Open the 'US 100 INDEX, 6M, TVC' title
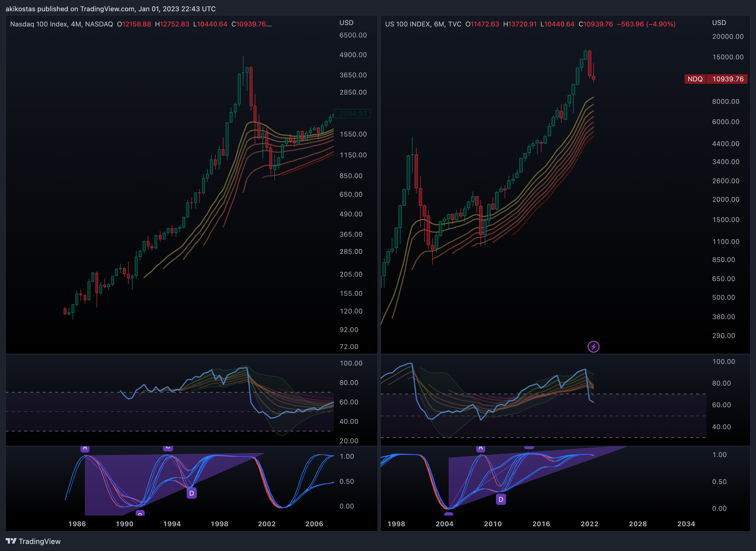 click(423, 24)
